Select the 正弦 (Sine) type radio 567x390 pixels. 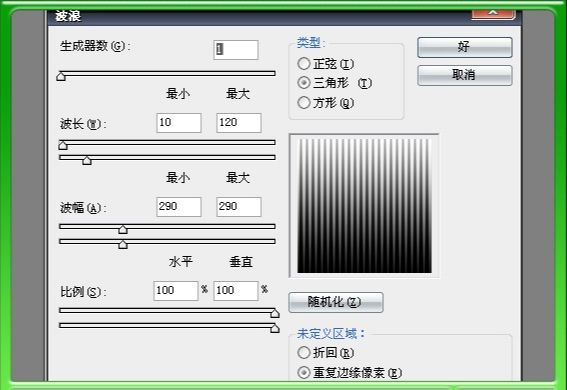(304, 64)
